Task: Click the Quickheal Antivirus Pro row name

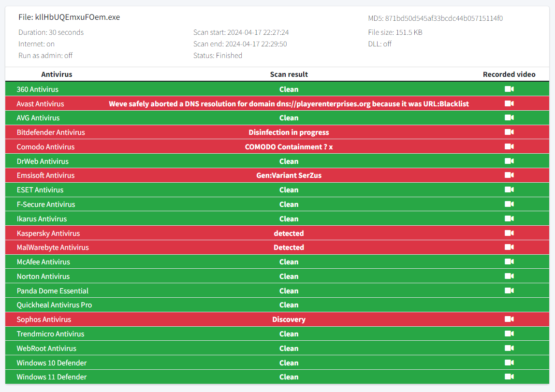Action: click(54, 305)
